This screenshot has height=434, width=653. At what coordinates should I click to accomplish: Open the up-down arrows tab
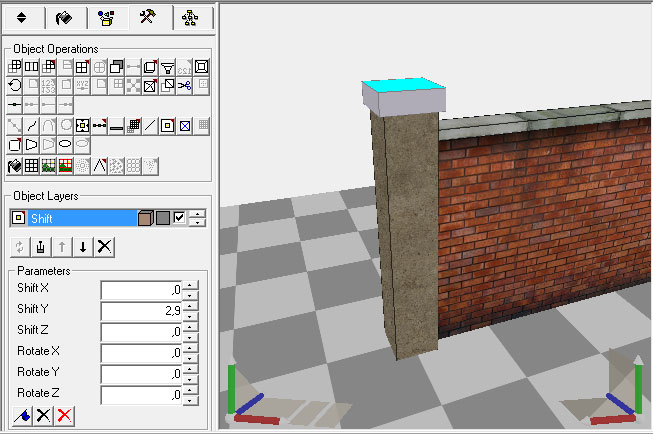click(21, 17)
